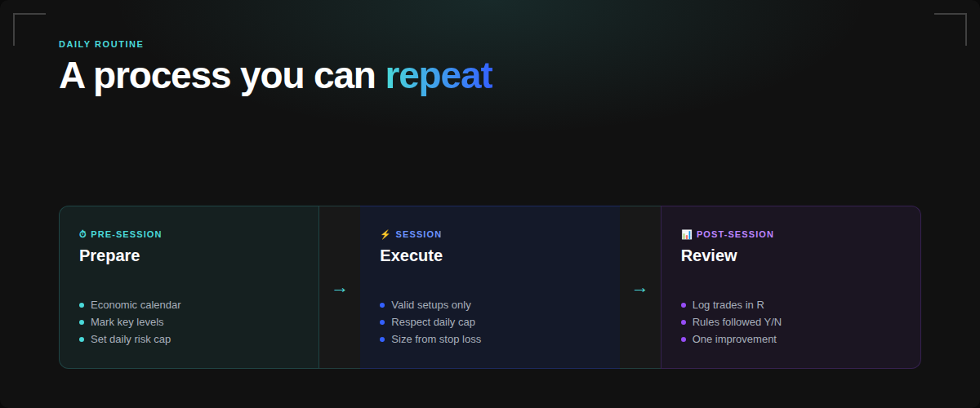Image resolution: width=980 pixels, height=408 pixels.
Task: Click the "Size from stop loss" item
Action: tap(436, 339)
